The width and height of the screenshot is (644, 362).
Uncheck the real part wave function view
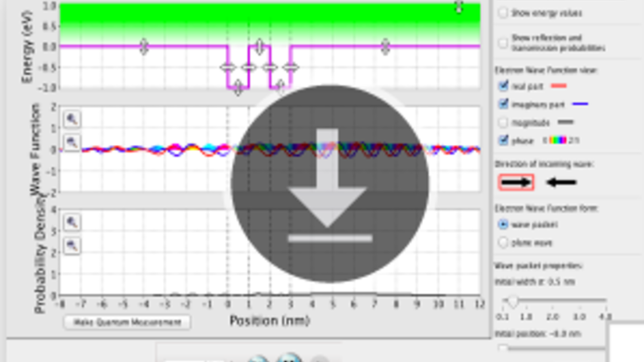(x=504, y=86)
